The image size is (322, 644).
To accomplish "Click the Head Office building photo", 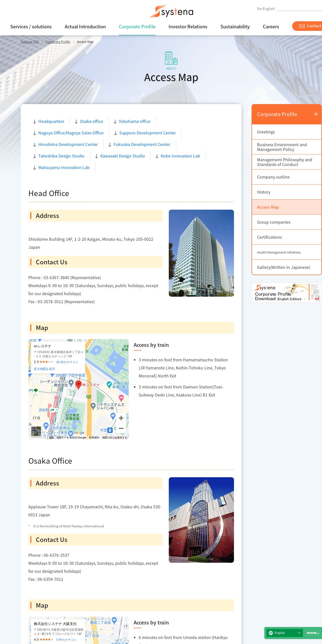I will (x=201, y=253).
